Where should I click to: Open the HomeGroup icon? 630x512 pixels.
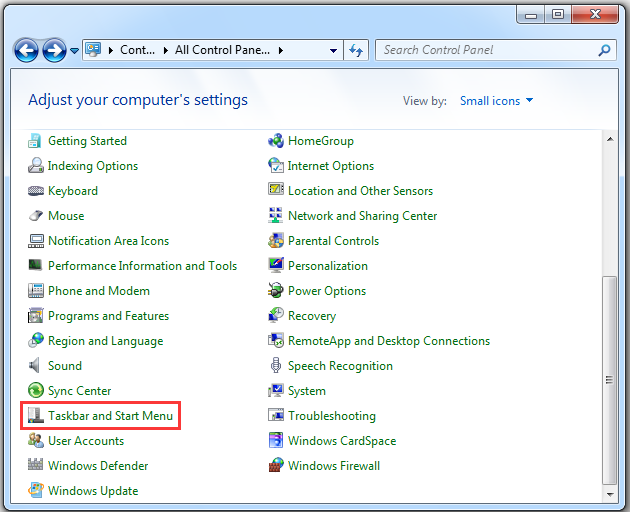(276, 141)
